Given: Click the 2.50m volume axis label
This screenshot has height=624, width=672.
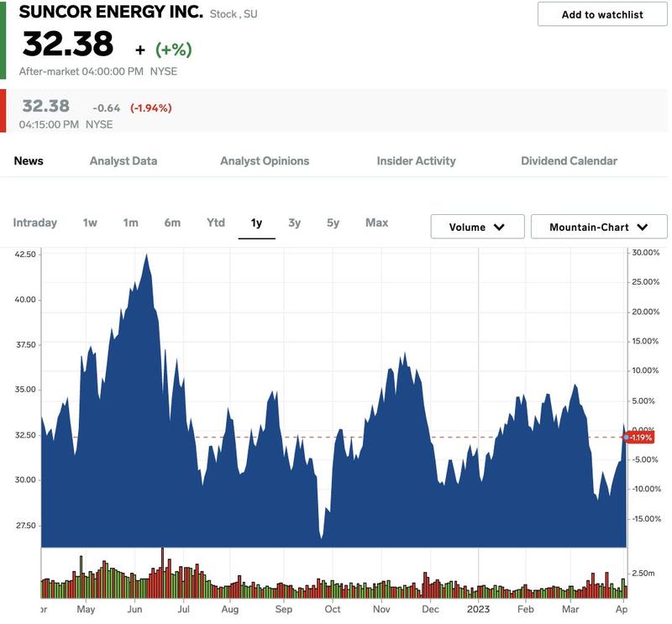Looking at the screenshot, I should 643,573.
